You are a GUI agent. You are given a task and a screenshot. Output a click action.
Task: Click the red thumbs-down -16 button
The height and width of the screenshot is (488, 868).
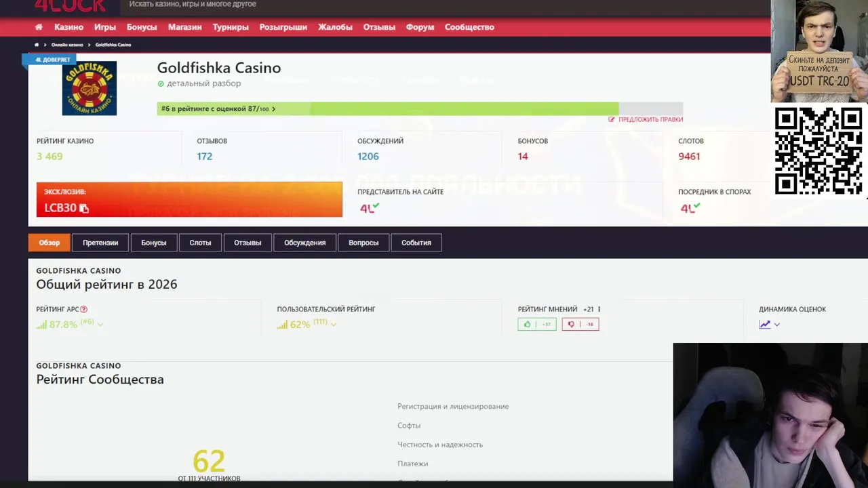[x=580, y=325]
